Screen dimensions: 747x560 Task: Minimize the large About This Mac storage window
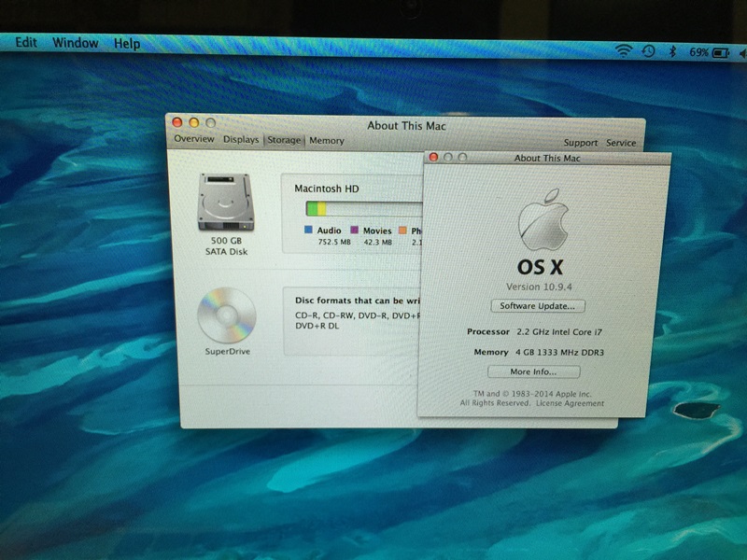pyautogui.click(x=194, y=123)
